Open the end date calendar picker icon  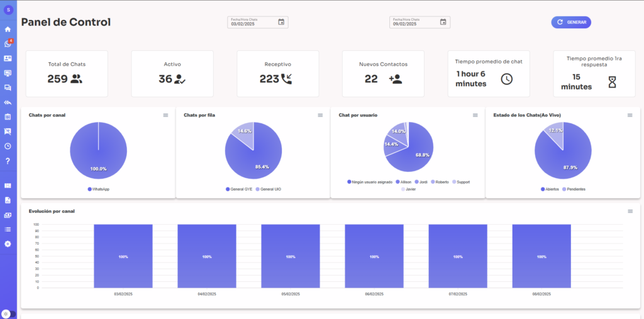(443, 22)
